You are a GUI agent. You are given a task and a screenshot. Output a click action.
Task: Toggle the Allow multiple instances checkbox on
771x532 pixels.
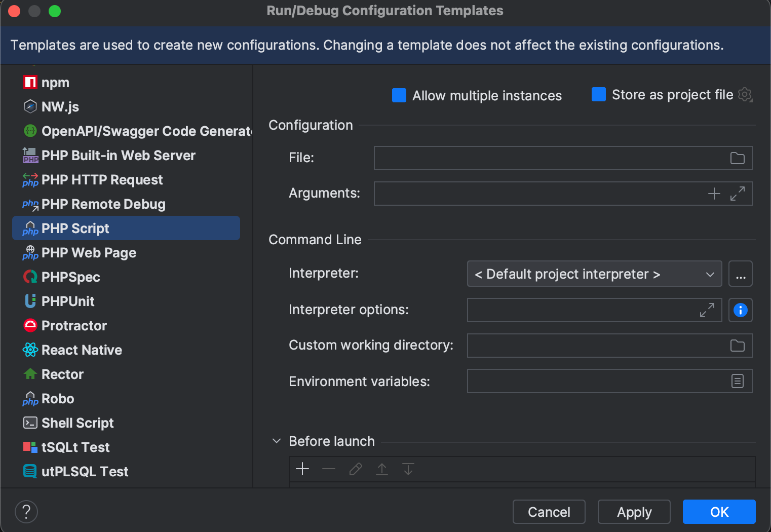click(x=399, y=95)
